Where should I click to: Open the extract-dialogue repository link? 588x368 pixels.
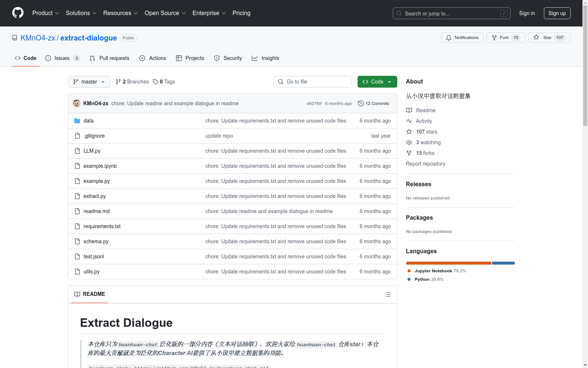click(89, 38)
